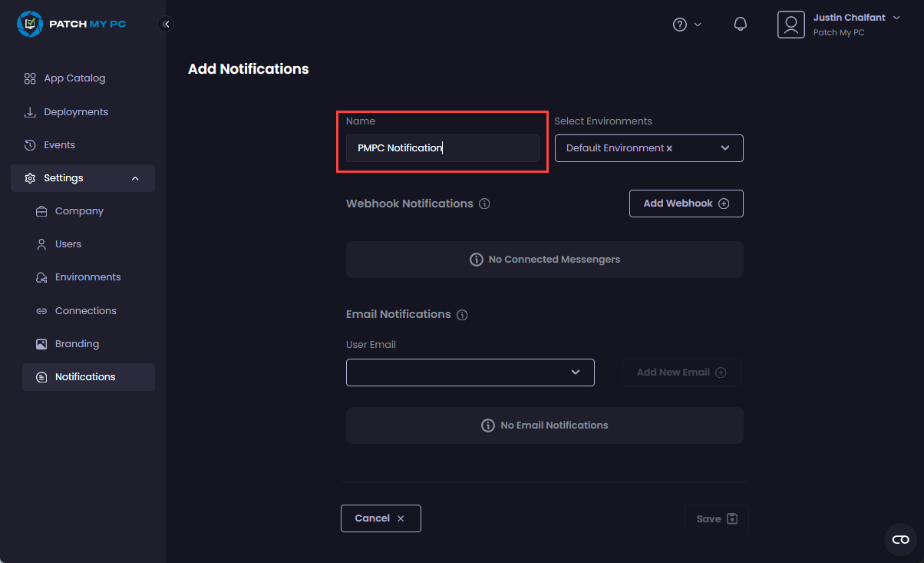The width and height of the screenshot is (924, 563).
Task: Remove Default Environment tag with its x
Action: click(669, 148)
